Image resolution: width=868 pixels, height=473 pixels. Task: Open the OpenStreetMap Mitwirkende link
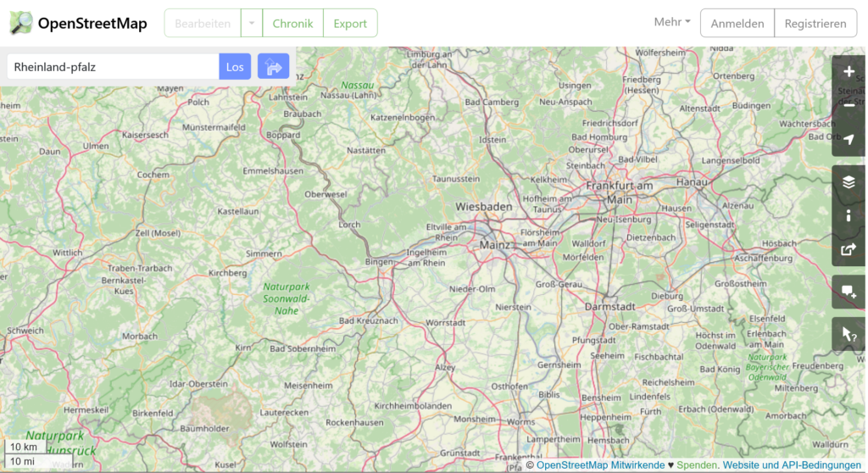600,465
